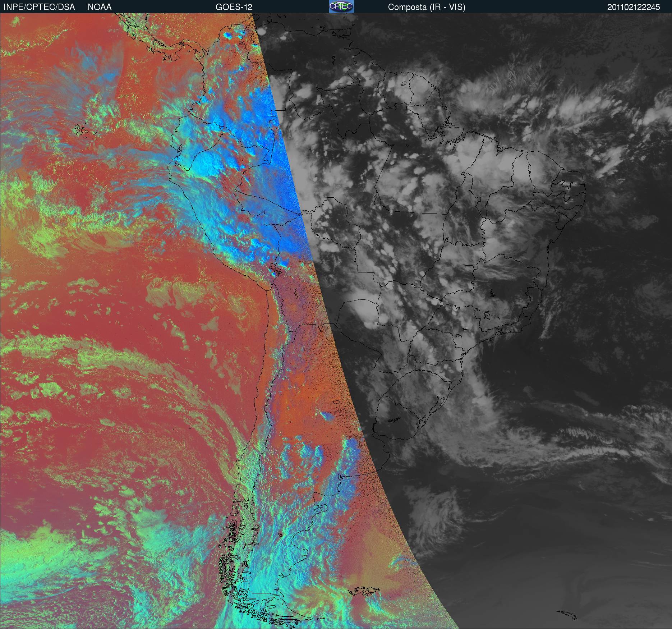Click the CPTEC logo in the header
This screenshot has width=672, height=629.
tap(341, 6)
